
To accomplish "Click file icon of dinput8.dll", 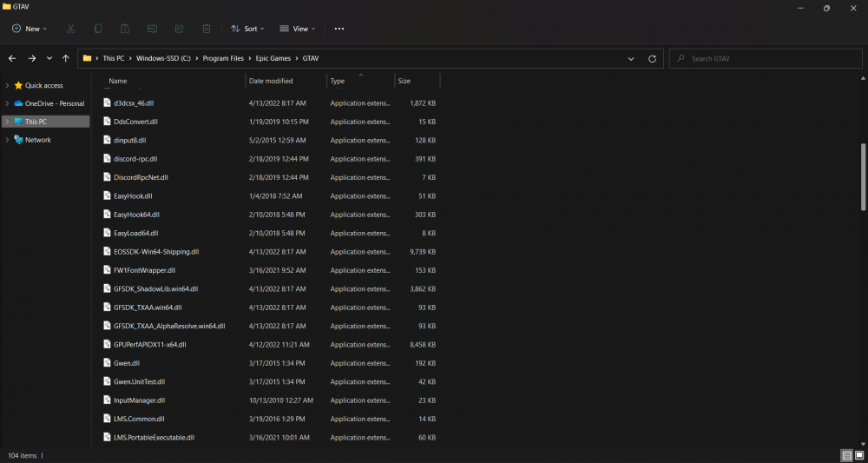I will click(108, 140).
